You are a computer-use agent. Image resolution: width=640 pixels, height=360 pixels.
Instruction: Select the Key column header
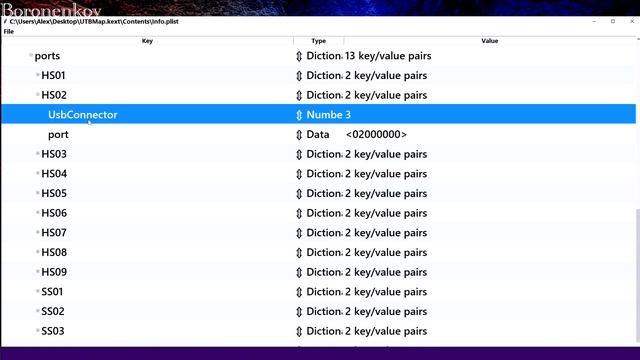pyautogui.click(x=147, y=41)
